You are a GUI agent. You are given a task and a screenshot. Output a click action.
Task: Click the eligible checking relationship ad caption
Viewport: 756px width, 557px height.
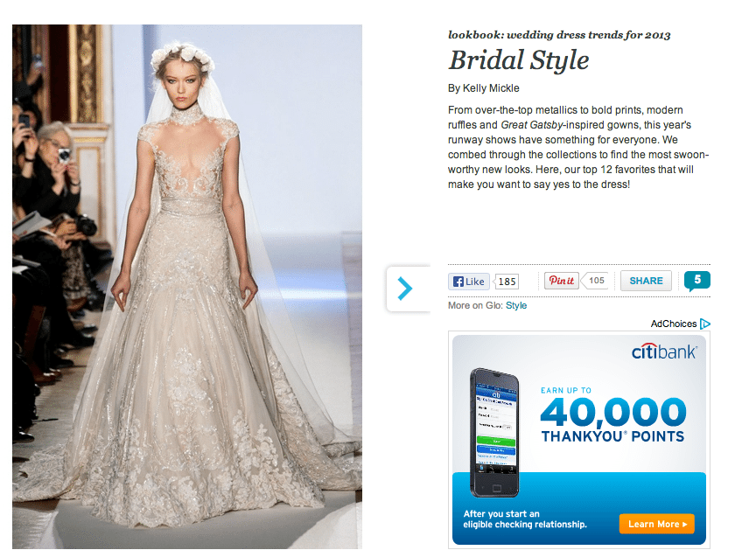tap(525, 519)
